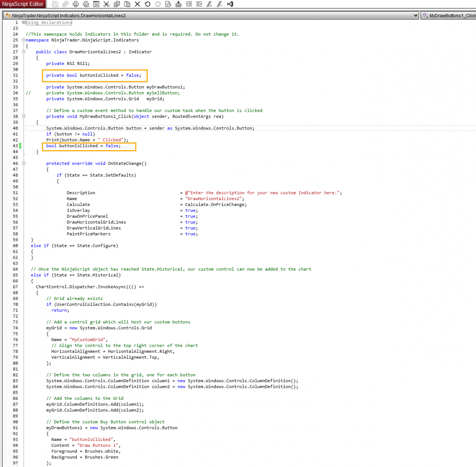The image size is (476, 467).
Task: Open the Visual Studio debug icon
Action: 230,4
